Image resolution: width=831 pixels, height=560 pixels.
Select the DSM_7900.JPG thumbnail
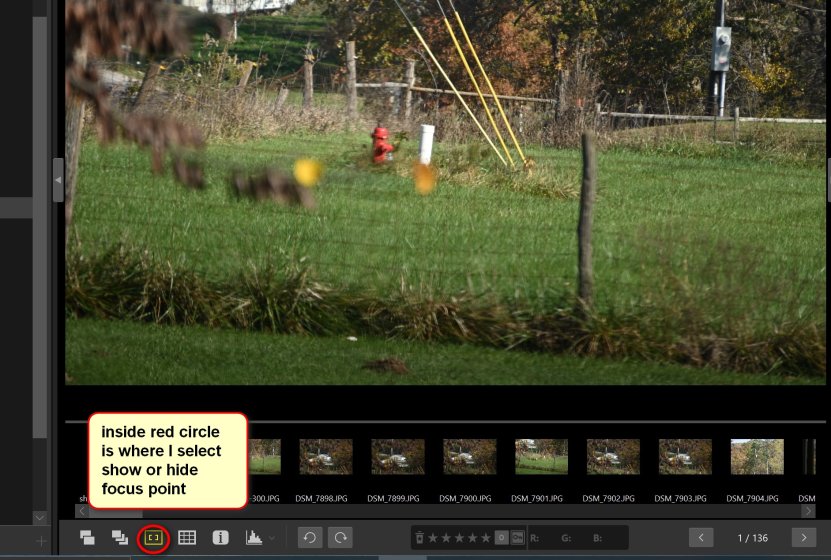click(470, 456)
